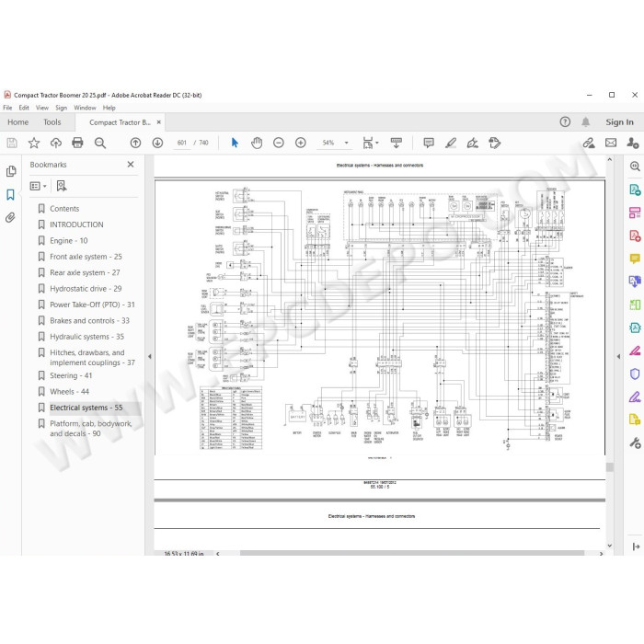The image size is (644, 644).
Task: Add file to starred with star icon
Action: (x=34, y=143)
